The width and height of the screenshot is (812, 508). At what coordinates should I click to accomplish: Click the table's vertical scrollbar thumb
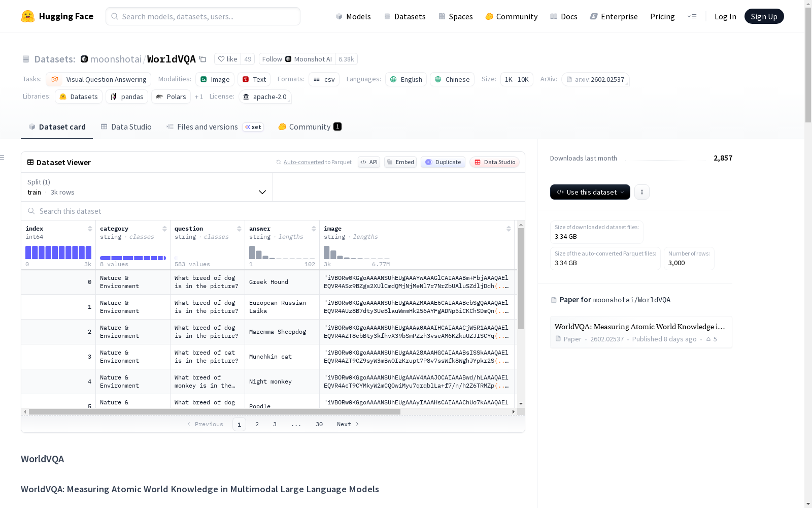pyautogui.click(x=521, y=278)
